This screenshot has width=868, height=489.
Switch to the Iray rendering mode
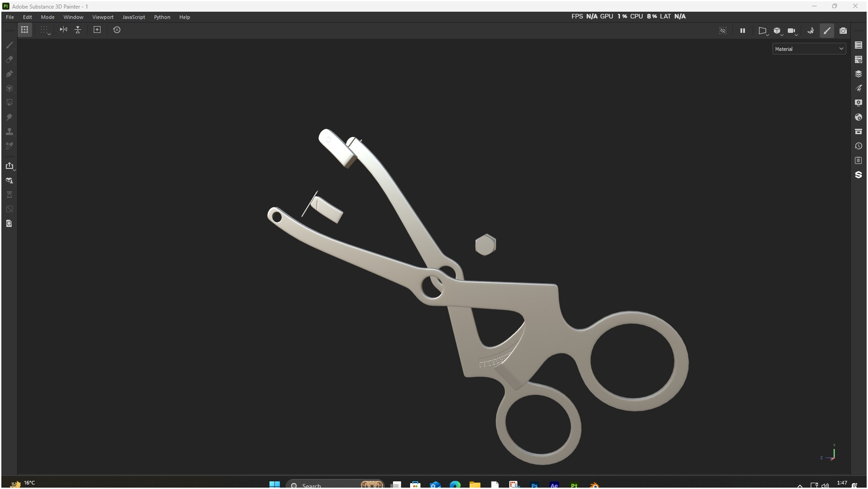pyautogui.click(x=843, y=31)
